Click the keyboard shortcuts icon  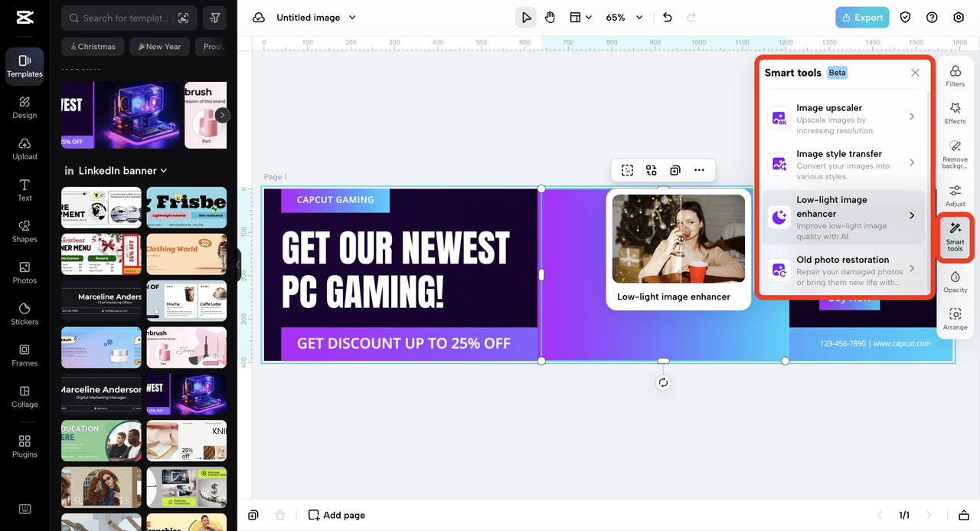point(24,509)
